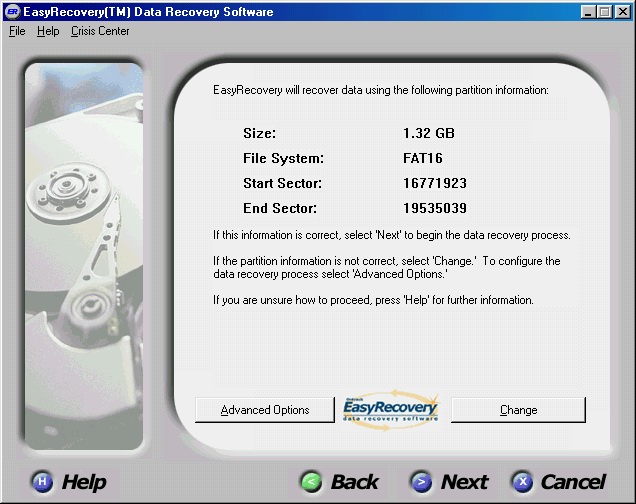636x504 pixels.
Task: Maximize the EasyRecovery window
Action: [605, 11]
